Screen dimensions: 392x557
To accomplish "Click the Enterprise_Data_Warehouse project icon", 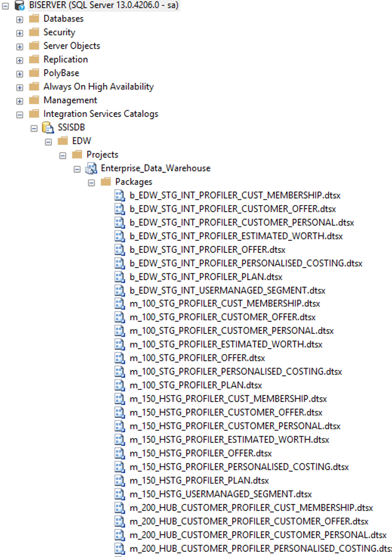I will (x=91, y=168).
